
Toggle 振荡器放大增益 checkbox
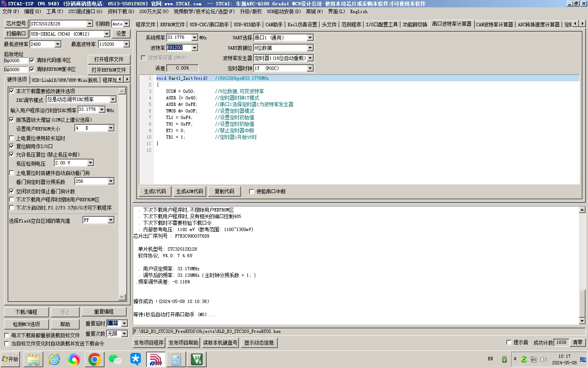click(11, 119)
